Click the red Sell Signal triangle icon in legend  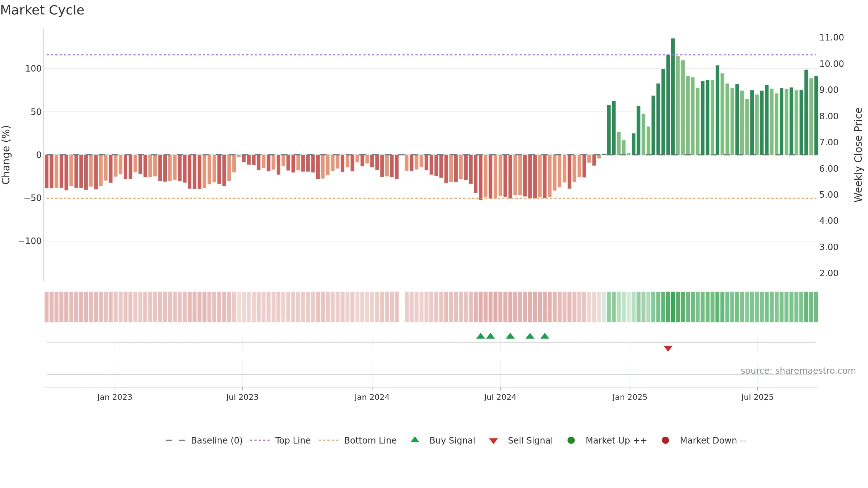[x=493, y=441]
